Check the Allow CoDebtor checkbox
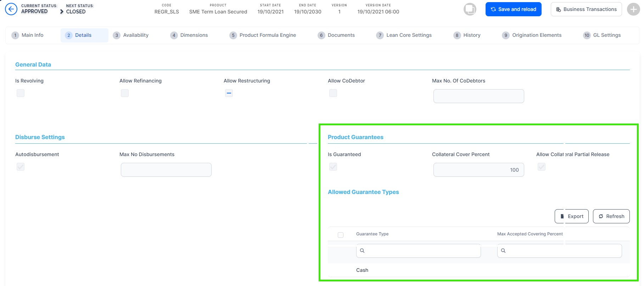Viewport: 644px width, 286px height. [x=333, y=93]
